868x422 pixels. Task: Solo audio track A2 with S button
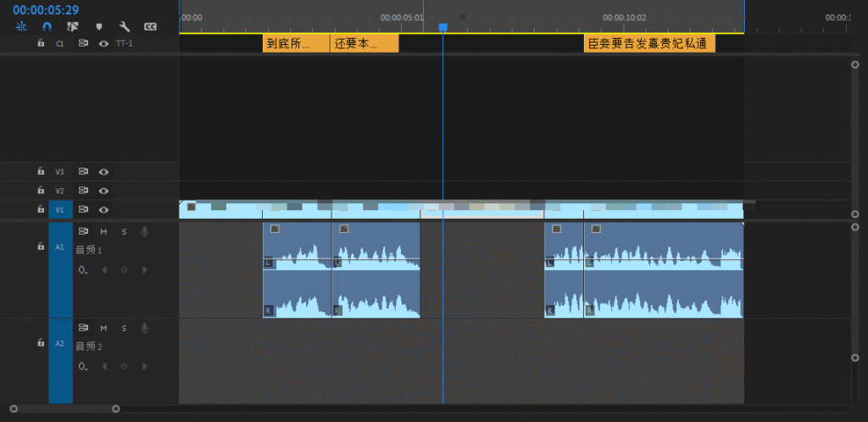(x=124, y=328)
